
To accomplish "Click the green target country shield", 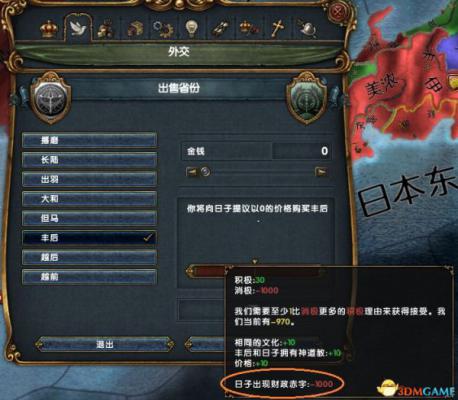I will pyautogui.click(x=306, y=99).
